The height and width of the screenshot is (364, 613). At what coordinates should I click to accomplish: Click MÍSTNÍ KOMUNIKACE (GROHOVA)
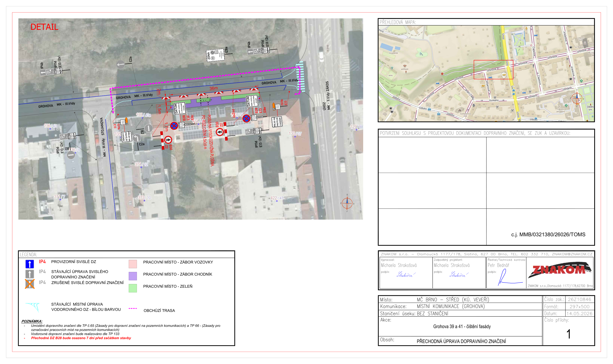point(451,306)
